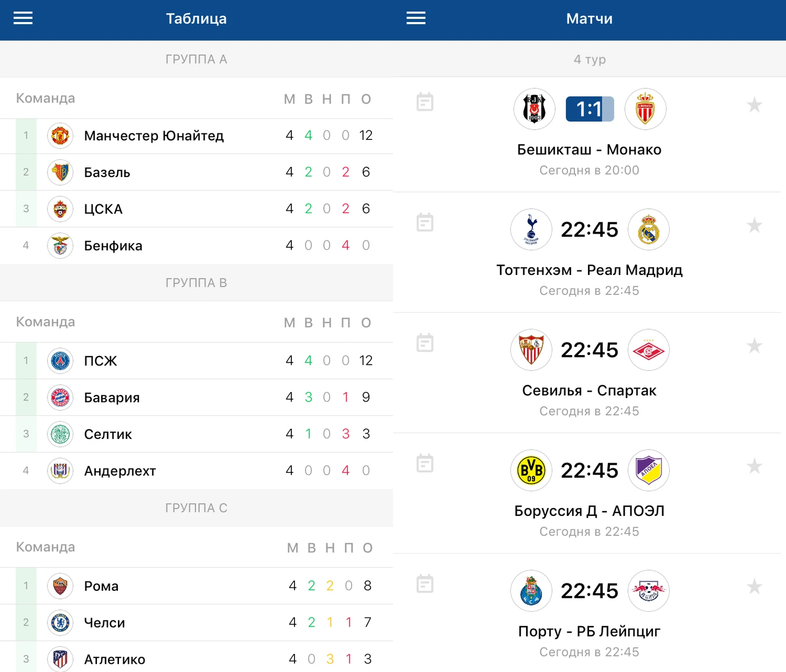Open the hamburger menu on Таблица screen
Viewport: 786px width, 672px height.
(x=23, y=18)
